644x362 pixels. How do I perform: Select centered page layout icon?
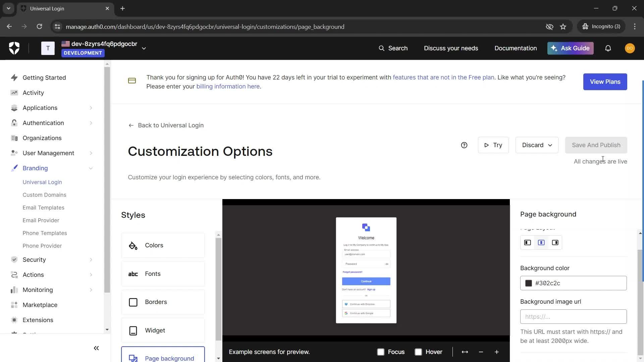[541, 243]
